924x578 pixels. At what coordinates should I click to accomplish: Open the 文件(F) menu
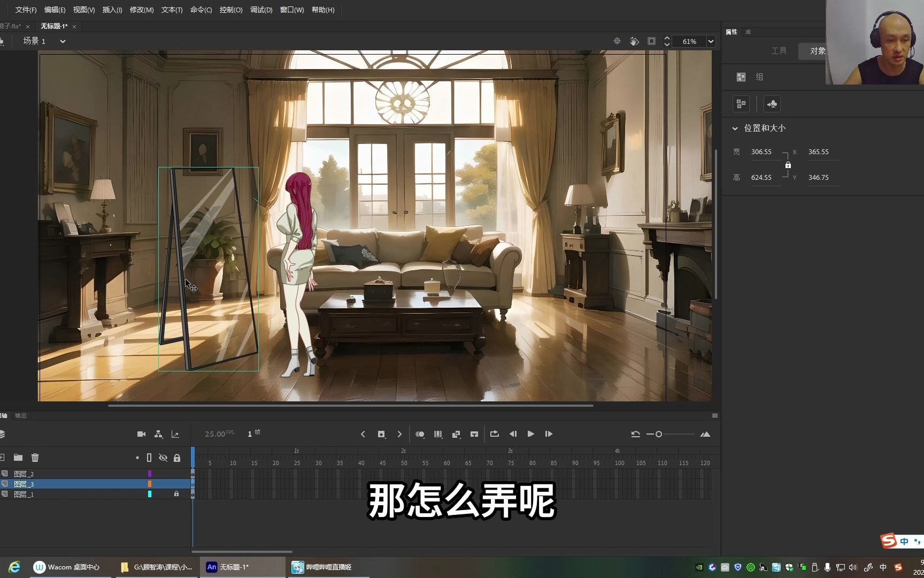(26, 10)
